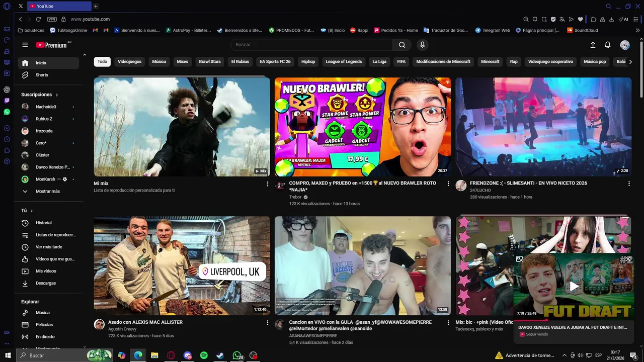Open the Liverpool UK asado video thumbnail

coord(182,265)
